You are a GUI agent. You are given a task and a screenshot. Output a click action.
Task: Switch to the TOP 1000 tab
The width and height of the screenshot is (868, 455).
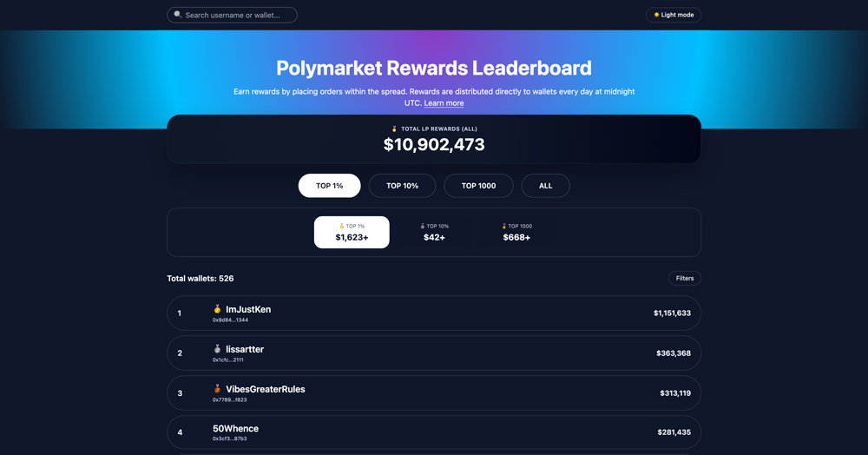478,186
